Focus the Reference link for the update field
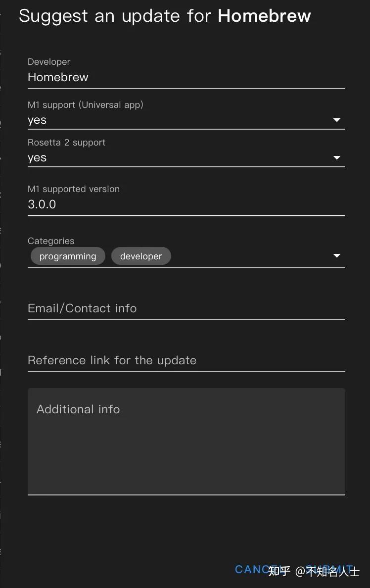370x588 pixels. tap(186, 360)
